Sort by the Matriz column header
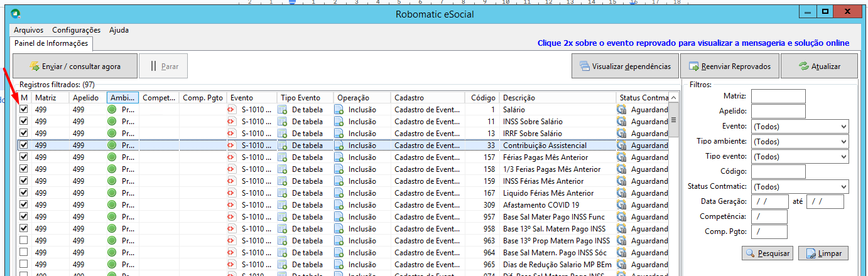The width and height of the screenshot is (868, 276). 50,98
